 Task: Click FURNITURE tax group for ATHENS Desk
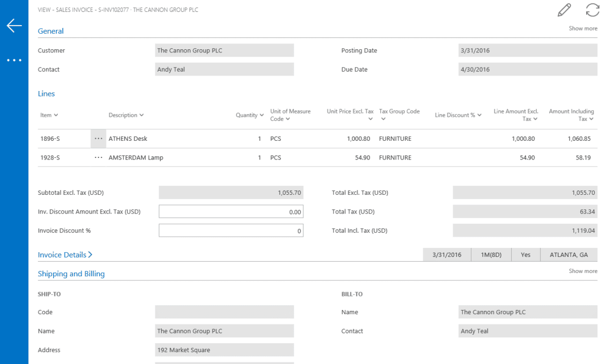click(x=395, y=139)
